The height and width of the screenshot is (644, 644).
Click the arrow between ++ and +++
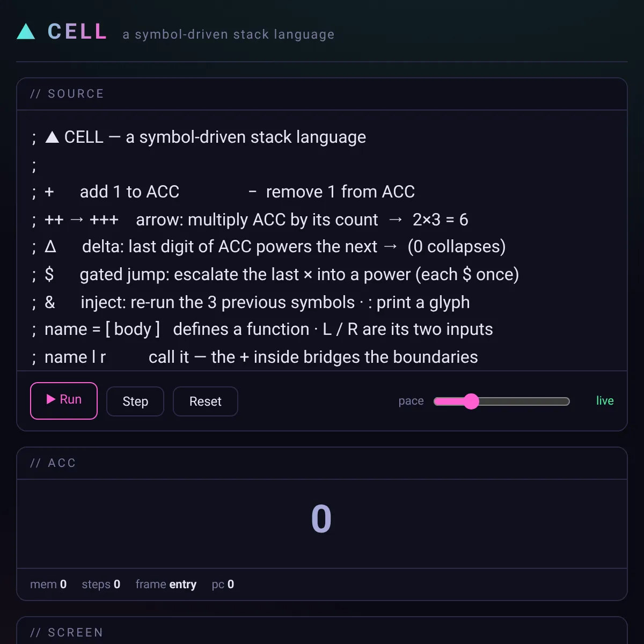[77, 219]
